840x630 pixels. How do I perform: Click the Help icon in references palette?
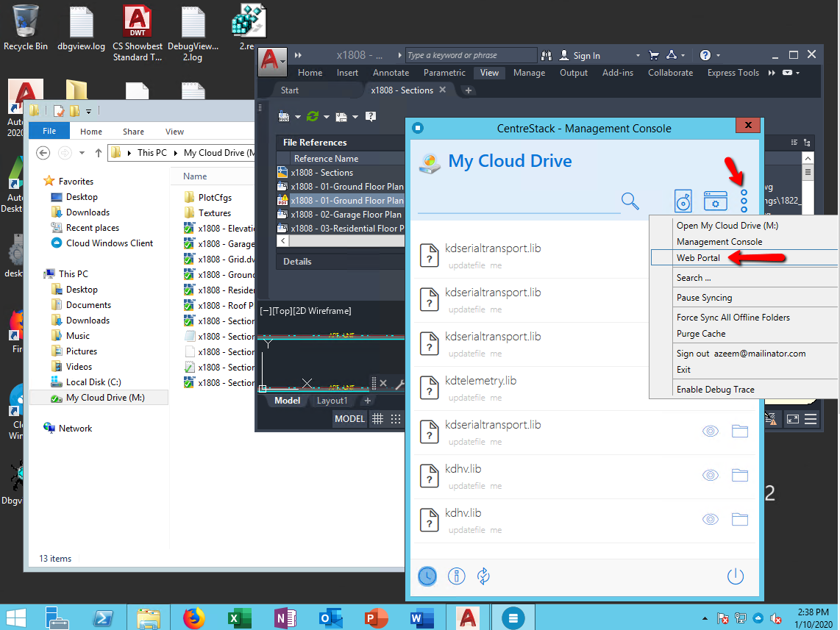370,116
